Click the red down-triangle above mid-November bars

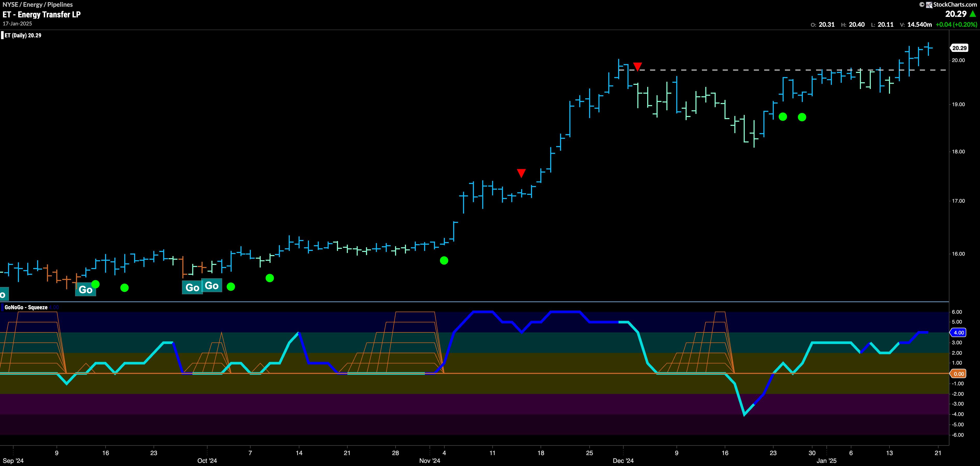pyautogui.click(x=521, y=173)
